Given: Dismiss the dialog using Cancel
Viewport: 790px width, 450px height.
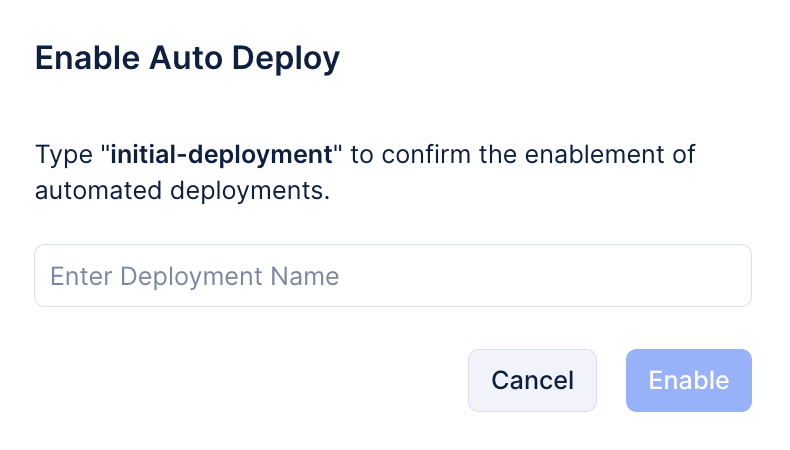Looking at the screenshot, I should (x=532, y=380).
